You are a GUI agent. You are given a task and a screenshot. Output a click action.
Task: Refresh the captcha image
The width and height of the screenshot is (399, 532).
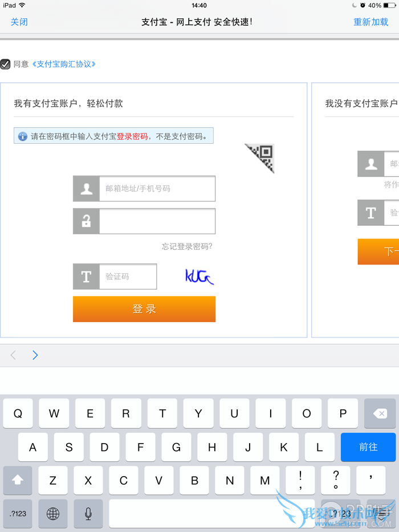199,277
